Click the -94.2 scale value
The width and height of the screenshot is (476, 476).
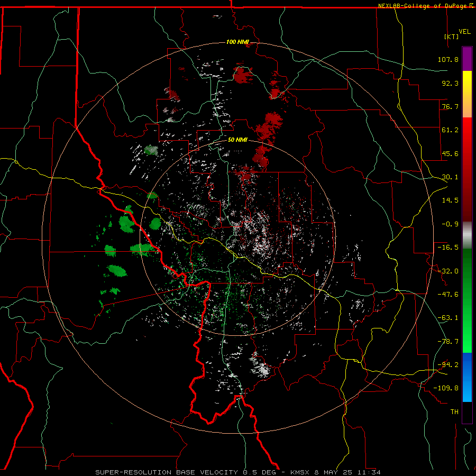coord(448,364)
